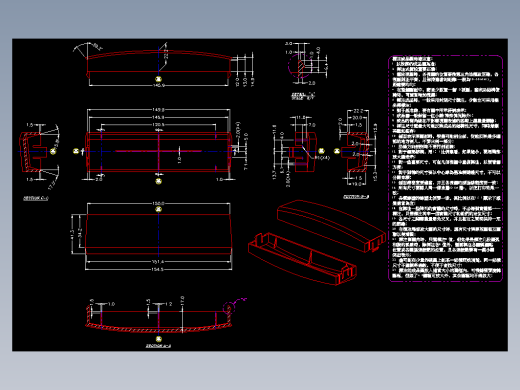The width and height of the screenshot is (520, 390).
Task: Select the 151.4 width dimension
Action: click(158, 262)
